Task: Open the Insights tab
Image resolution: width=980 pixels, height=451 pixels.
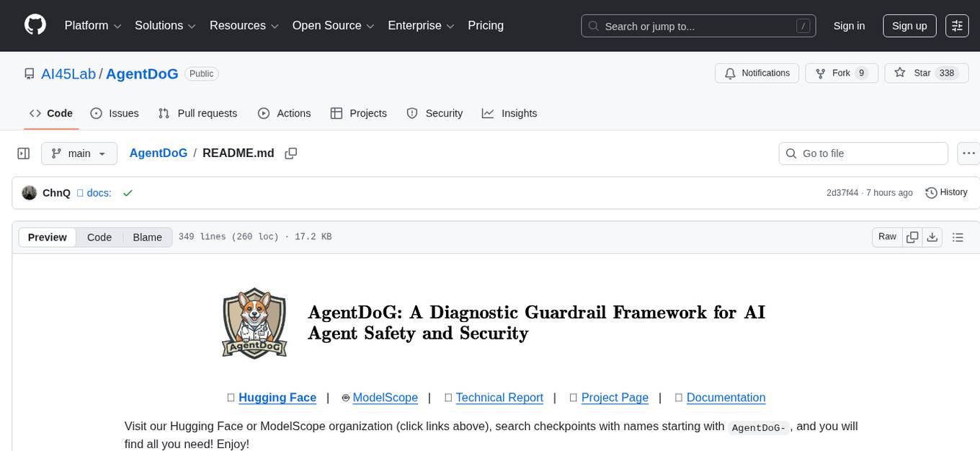Action: point(509,113)
